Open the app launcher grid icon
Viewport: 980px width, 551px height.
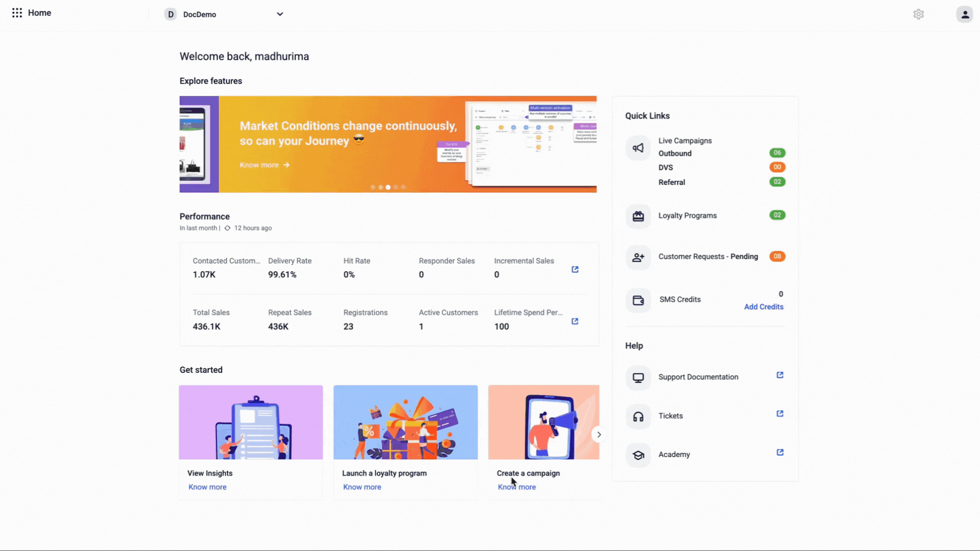click(17, 13)
